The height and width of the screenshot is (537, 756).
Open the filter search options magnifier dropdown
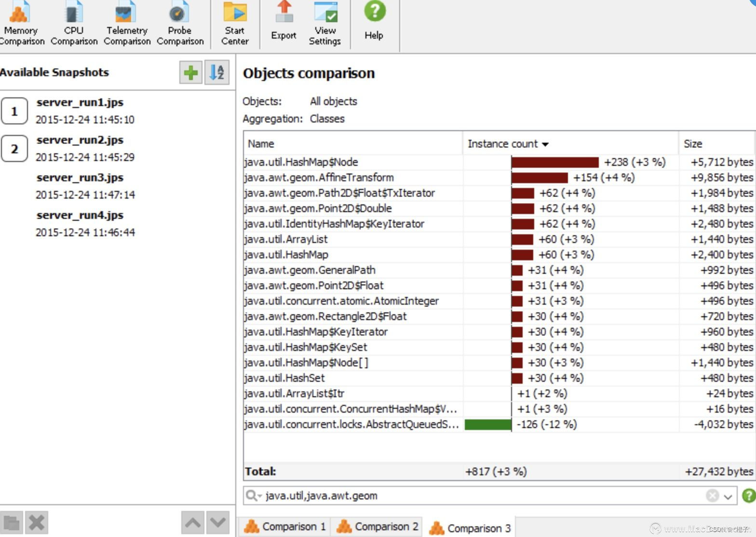(254, 496)
